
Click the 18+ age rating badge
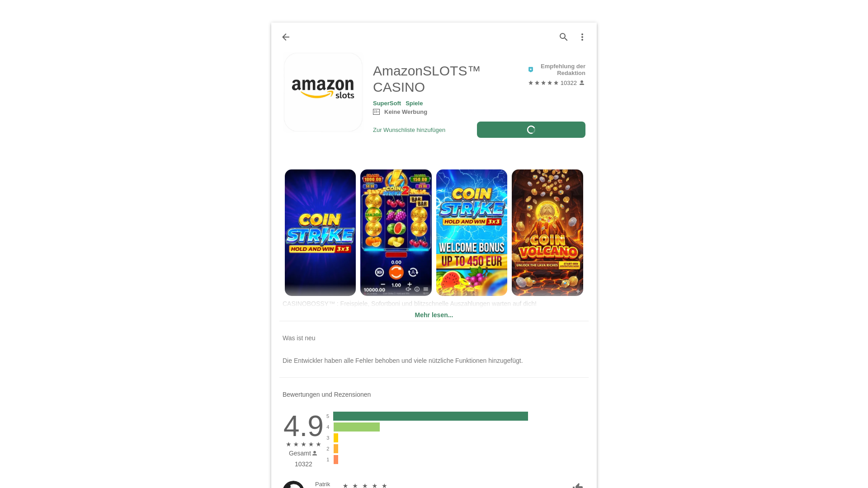click(x=376, y=112)
